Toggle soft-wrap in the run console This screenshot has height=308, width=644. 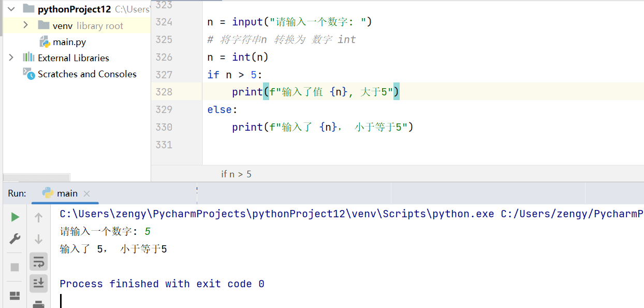[x=38, y=262]
